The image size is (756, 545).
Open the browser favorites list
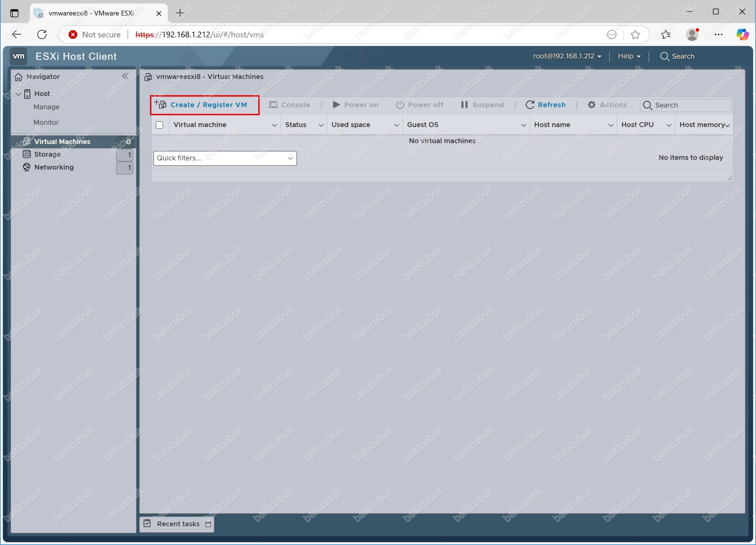tap(666, 34)
